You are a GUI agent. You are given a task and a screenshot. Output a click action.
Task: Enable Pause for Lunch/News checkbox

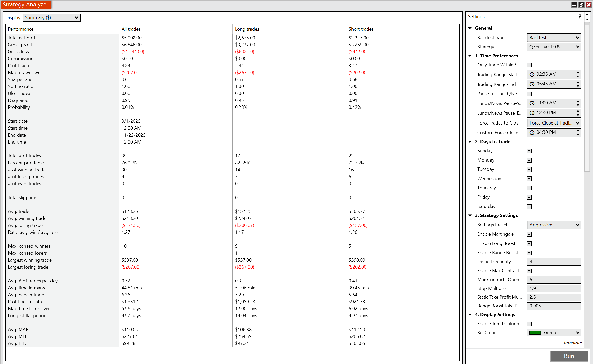click(x=529, y=94)
